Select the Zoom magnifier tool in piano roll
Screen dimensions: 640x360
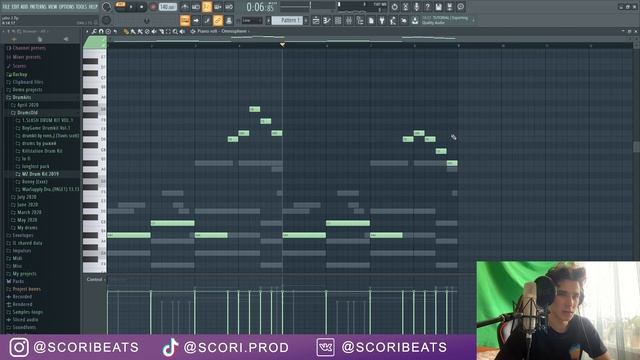pos(175,31)
